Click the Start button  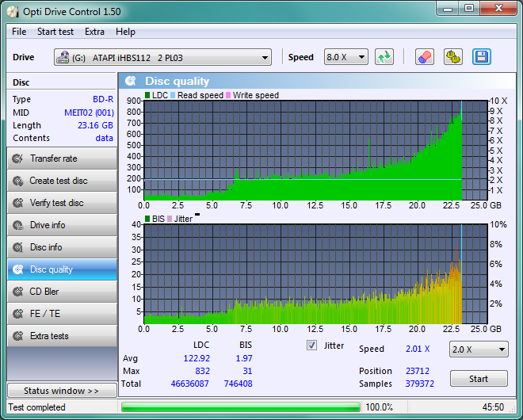click(479, 379)
